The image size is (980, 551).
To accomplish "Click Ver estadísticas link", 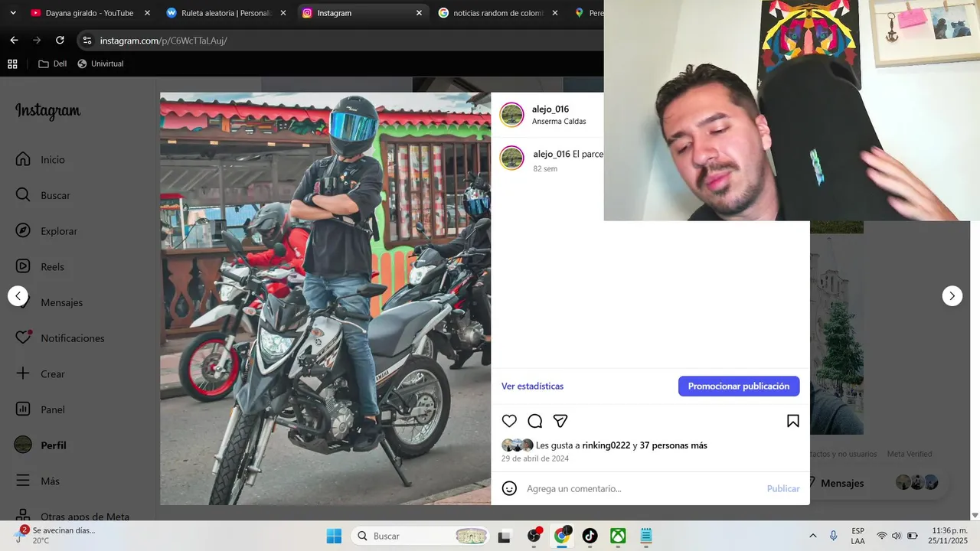I will pos(532,386).
